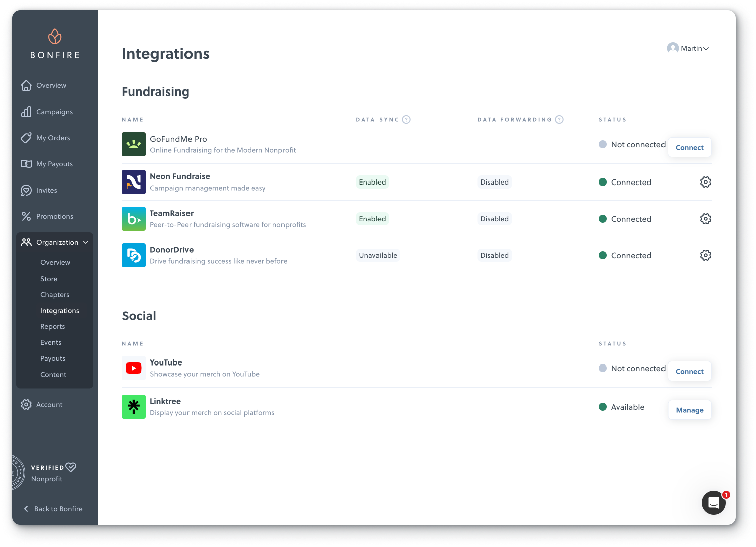This screenshot has height=547, width=756.
Task: Open TeamRaiser integration settings gear
Action: [x=705, y=219]
